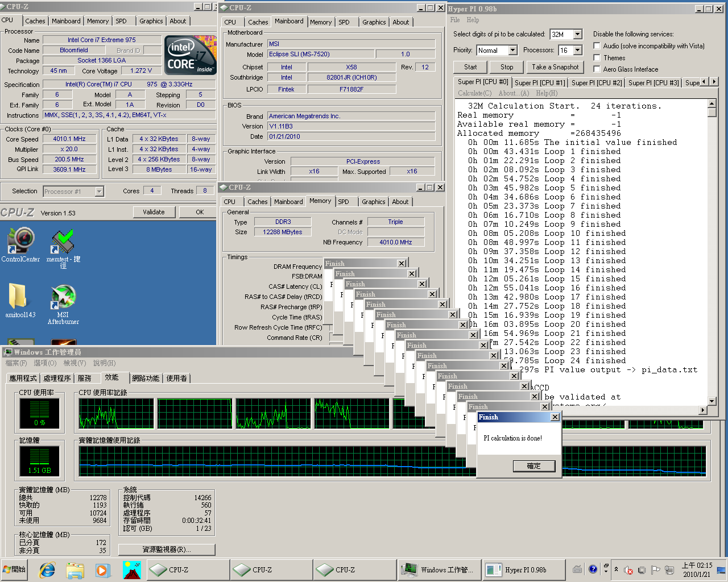The width and height of the screenshot is (728, 582).
Task: Click the Triple channels value
Action: click(396, 222)
